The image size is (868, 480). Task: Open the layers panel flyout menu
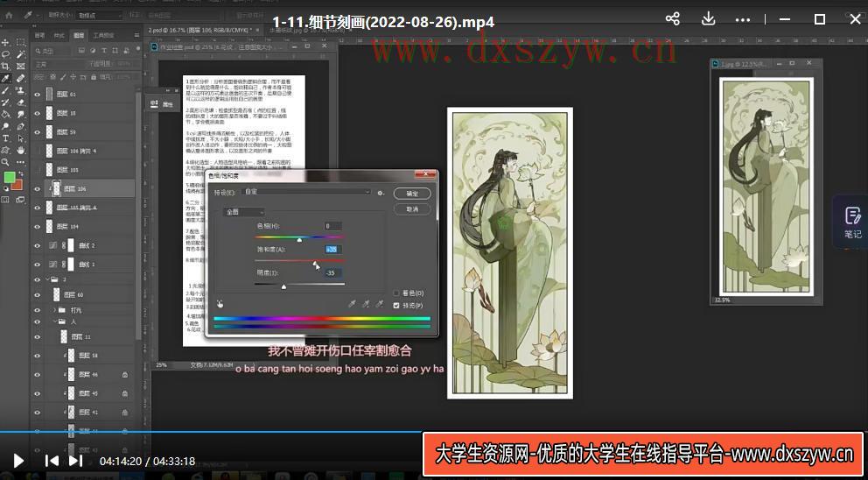[136, 35]
